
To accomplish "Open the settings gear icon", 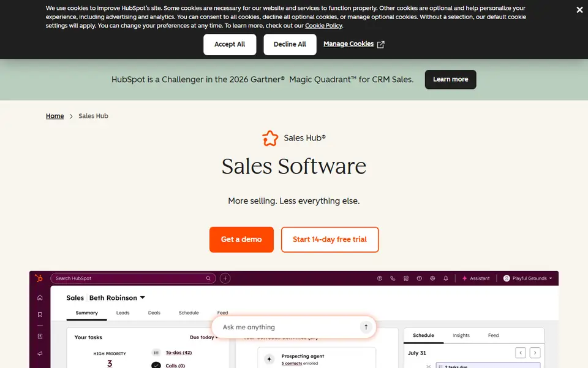I will (x=432, y=278).
